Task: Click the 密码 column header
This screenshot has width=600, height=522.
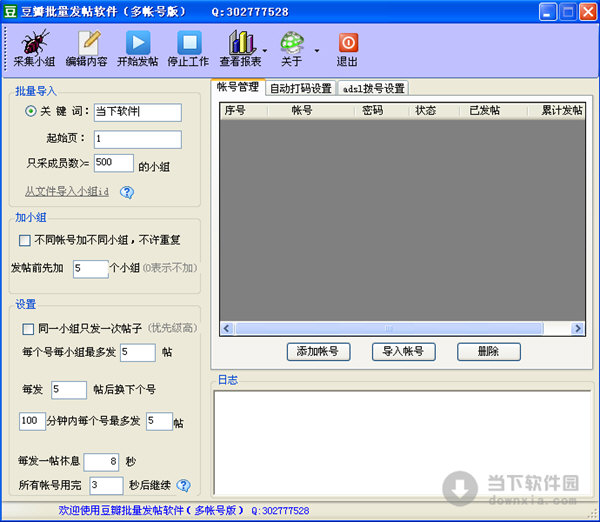Action: pyautogui.click(x=382, y=111)
